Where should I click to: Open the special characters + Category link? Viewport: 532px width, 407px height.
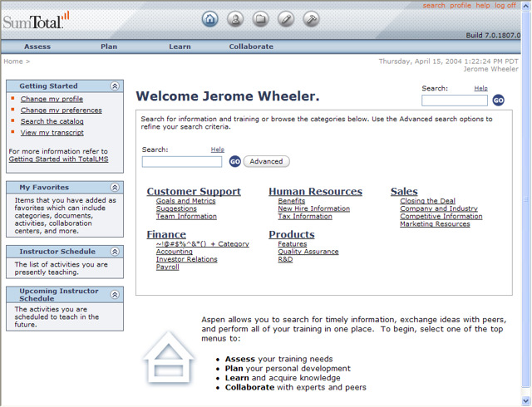(x=203, y=244)
